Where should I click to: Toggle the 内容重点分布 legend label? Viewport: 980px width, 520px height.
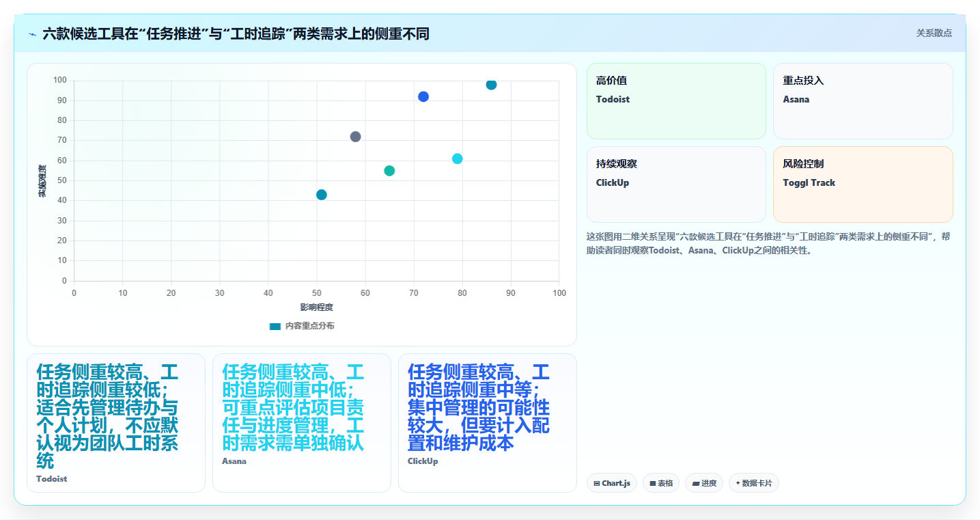coord(310,326)
